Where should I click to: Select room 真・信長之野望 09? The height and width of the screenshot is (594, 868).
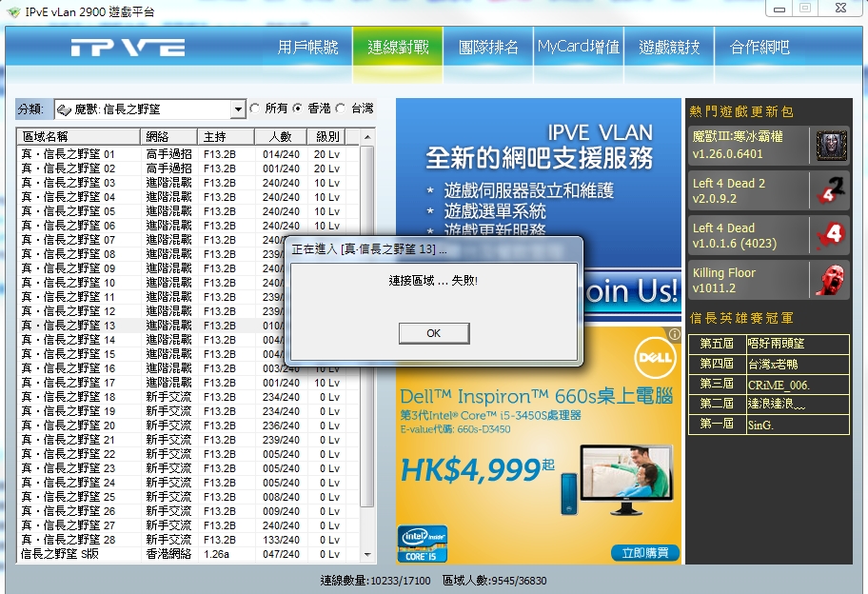pyautogui.click(x=150, y=268)
